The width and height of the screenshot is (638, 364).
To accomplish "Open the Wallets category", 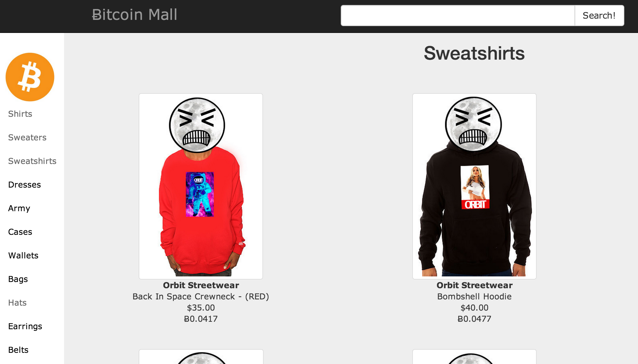I will [23, 256].
